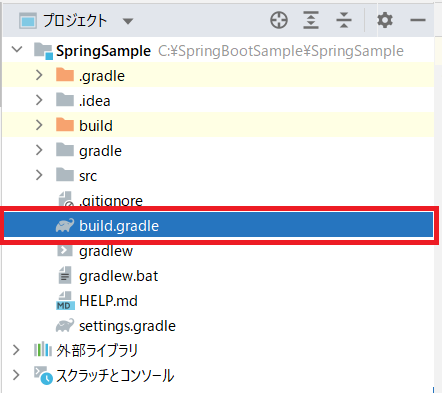
Task: Click the external libraries bar-chart icon
Action: pos(43,350)
